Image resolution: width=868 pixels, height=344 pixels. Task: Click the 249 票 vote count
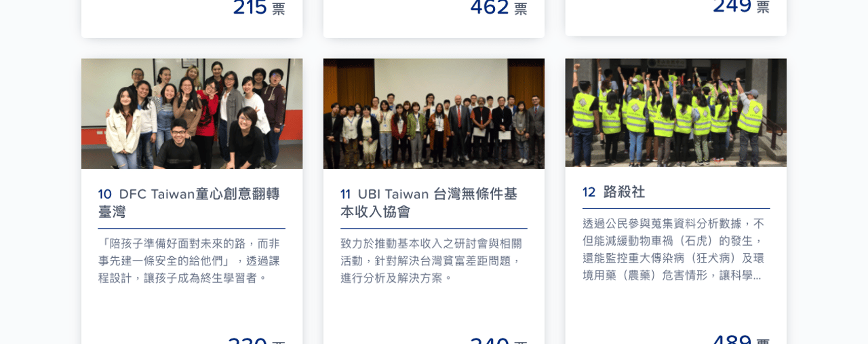(741, 6)
